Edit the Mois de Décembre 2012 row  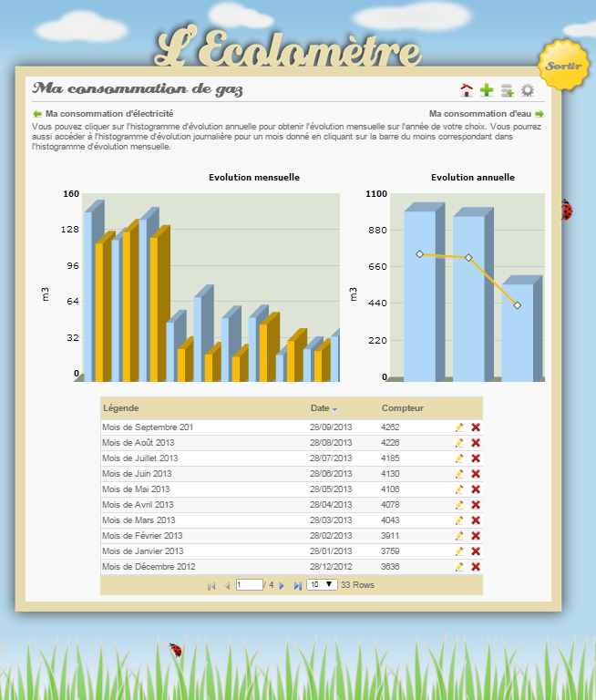coord(459,567)
